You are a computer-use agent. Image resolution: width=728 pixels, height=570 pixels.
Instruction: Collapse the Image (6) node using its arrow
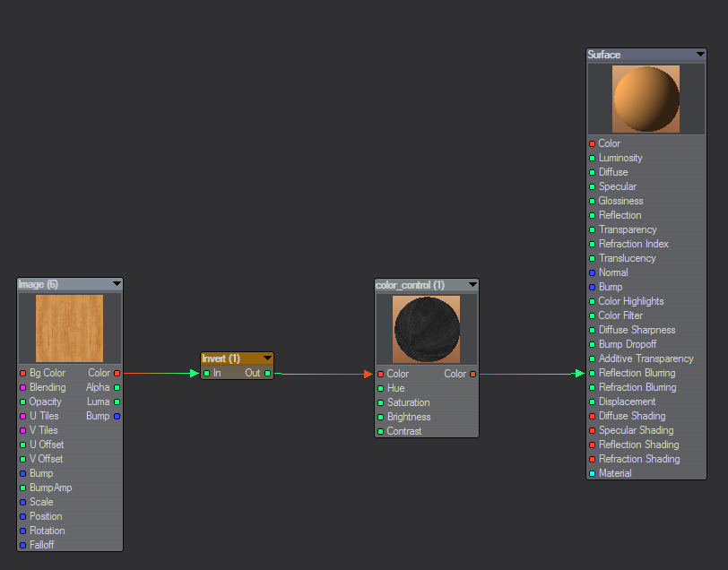pos(116,284)
